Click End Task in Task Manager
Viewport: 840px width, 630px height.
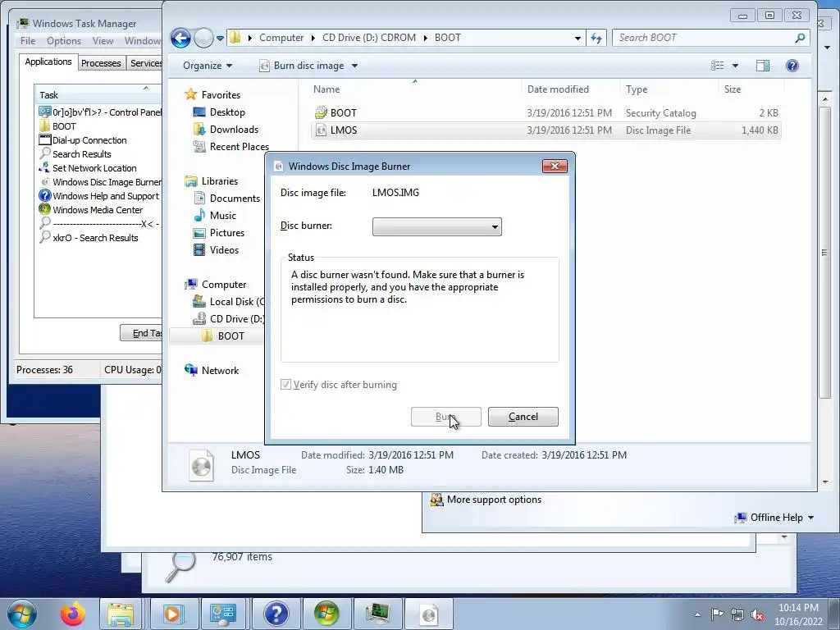(x=141, y=333)
